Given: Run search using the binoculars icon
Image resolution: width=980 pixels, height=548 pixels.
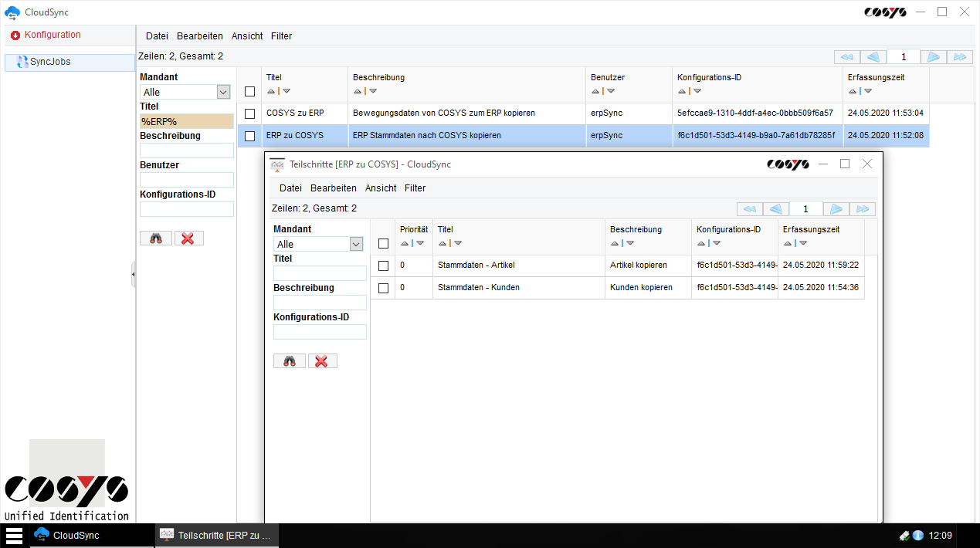Looking at the screenshot, I should coord(155,238).
